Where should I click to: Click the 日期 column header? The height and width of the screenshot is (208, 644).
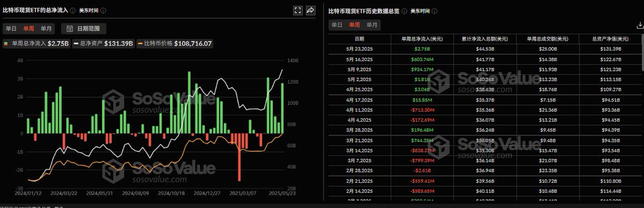tap(359, 39)
